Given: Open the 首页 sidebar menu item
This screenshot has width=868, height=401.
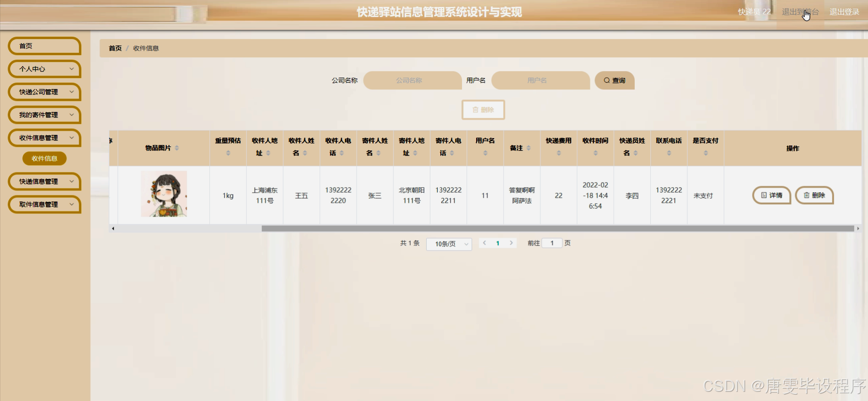Looking at the screenshot, I should click(44, 46).
